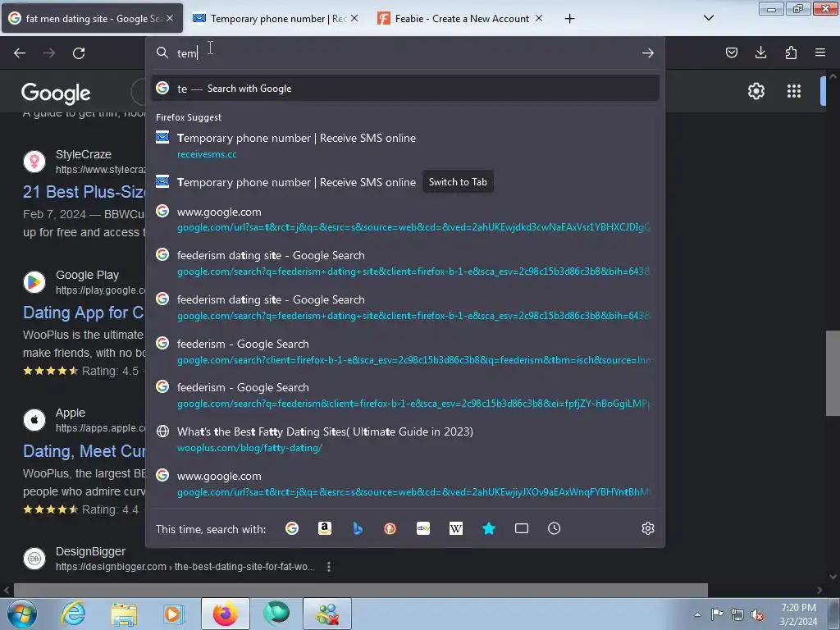Image resolution: width=840 pixels, height=630 pixels.
Task: Open search settings gear in dropdown
Action: [x=648, y=529]
